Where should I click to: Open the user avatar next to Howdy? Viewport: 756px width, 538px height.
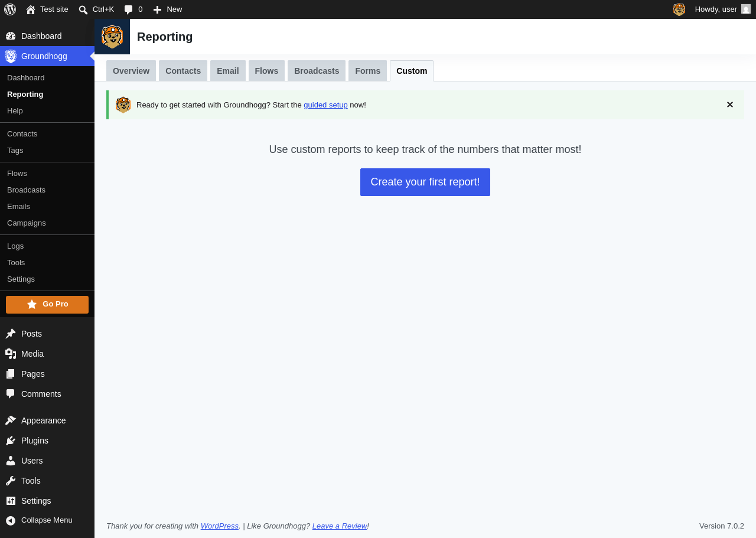coord(746,9)
